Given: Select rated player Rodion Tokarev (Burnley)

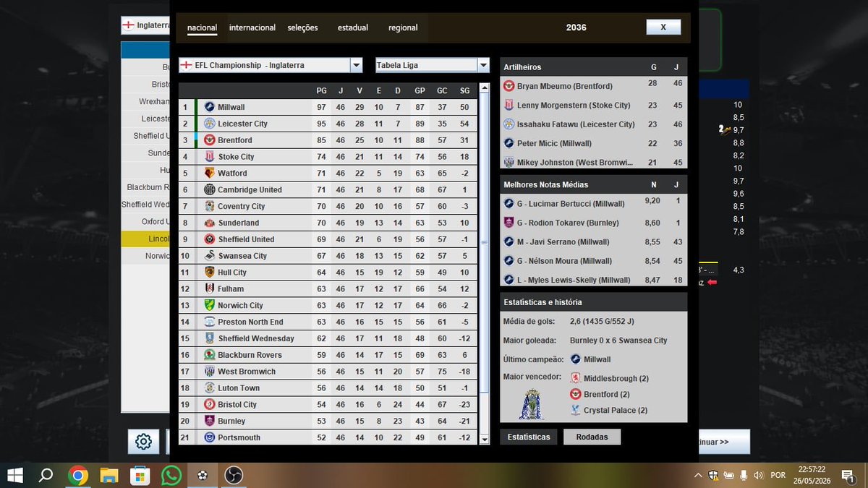Looking at the screenshot, I should click(x=594, y=223).
